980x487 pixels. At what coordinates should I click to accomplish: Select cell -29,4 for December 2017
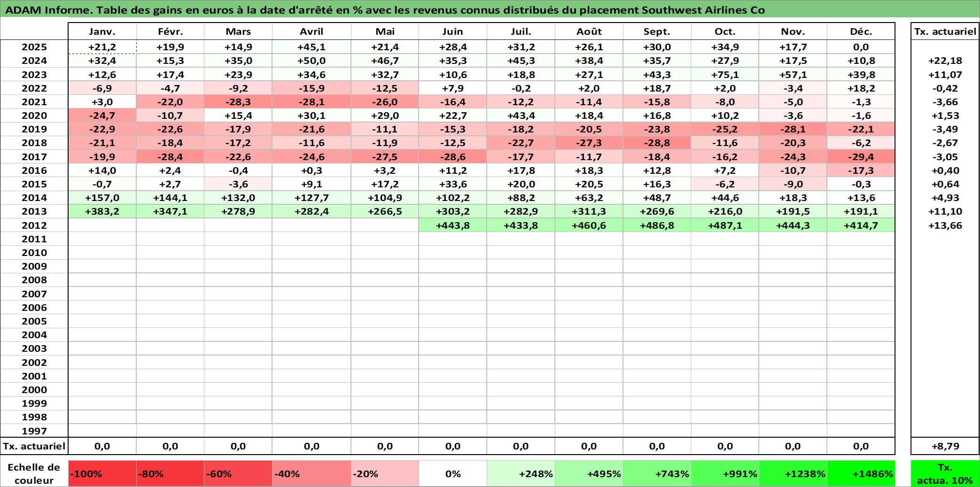point(861,157)
